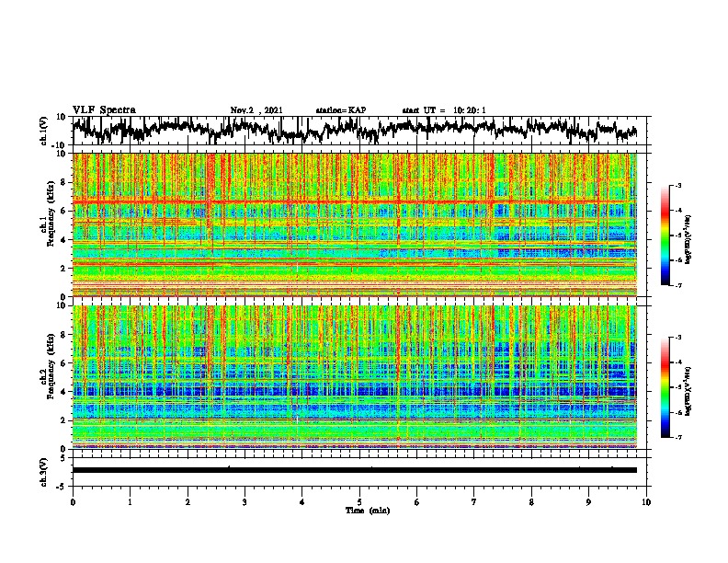Click the time axis tick label "6"
728x563 pixels.
(x=416, y=502)
